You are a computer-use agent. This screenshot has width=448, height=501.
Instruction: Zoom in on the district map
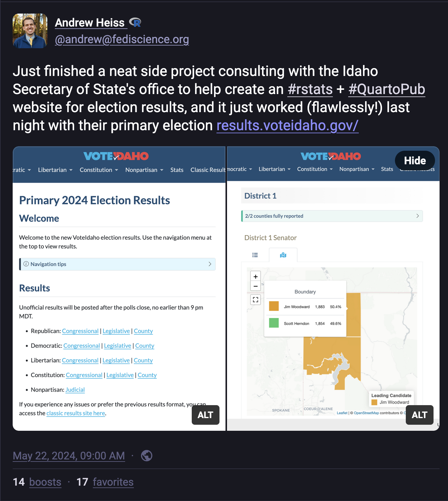pyautogui.click(x=256, y=276)
